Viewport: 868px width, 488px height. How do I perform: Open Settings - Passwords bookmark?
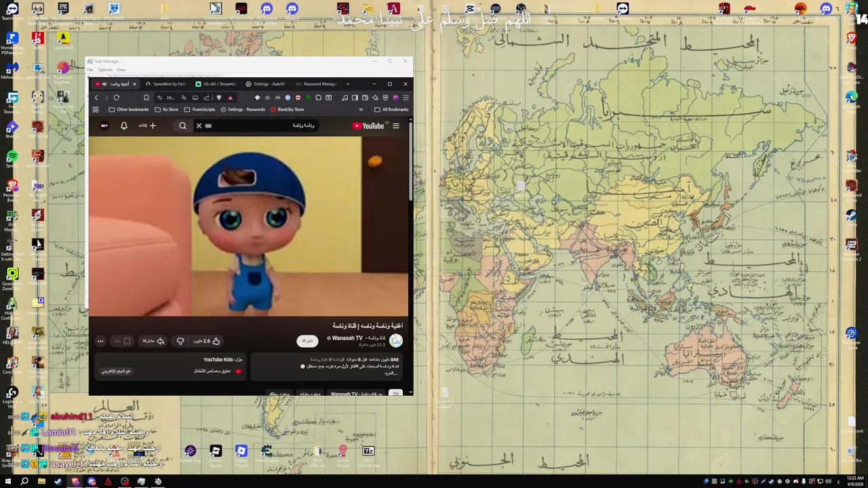click(243, 109)
